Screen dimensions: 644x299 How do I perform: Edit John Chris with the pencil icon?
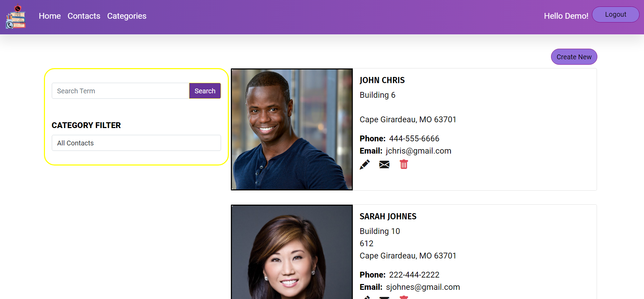tap(365, 164)
